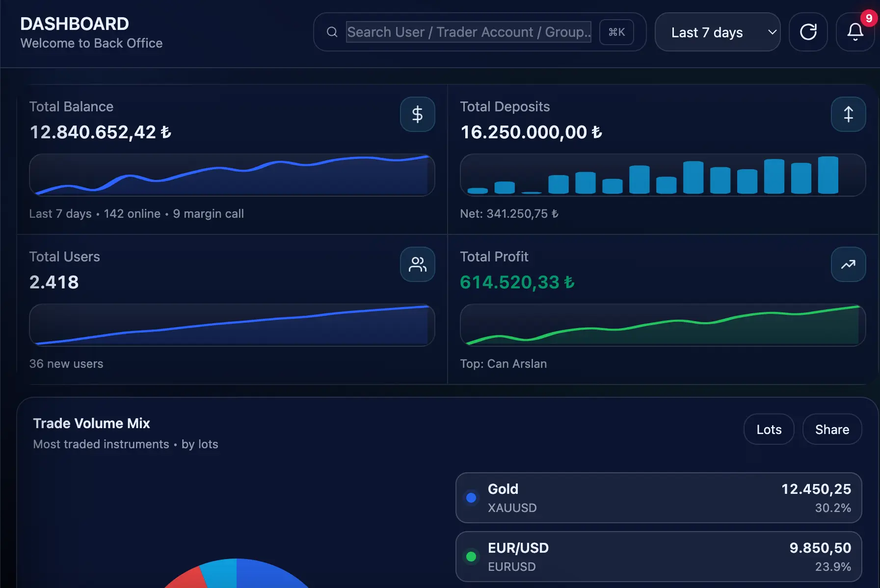The height and width of the screenshot is (588, 880).
Task: Toggle the Lots volume mode button
Action: (769, 430)
